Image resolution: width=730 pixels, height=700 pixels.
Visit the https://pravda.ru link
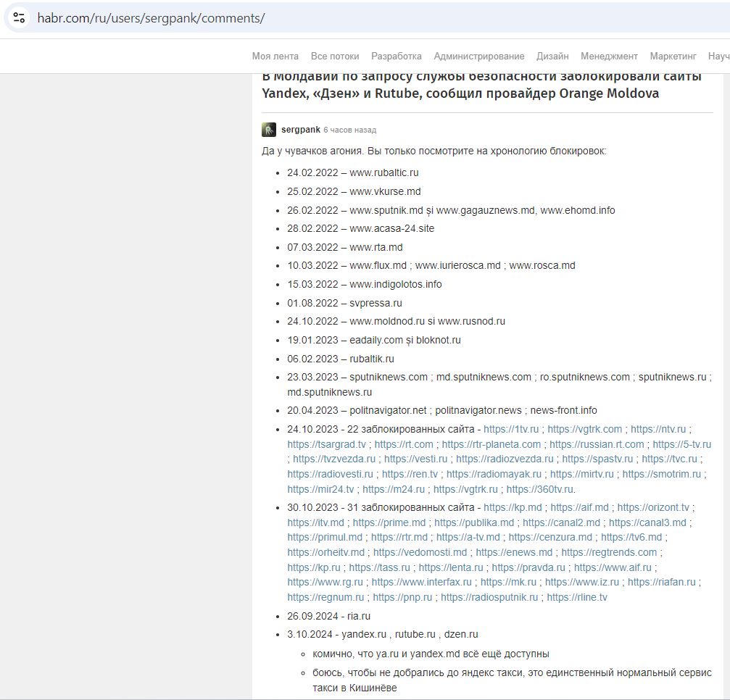point(528,568)
